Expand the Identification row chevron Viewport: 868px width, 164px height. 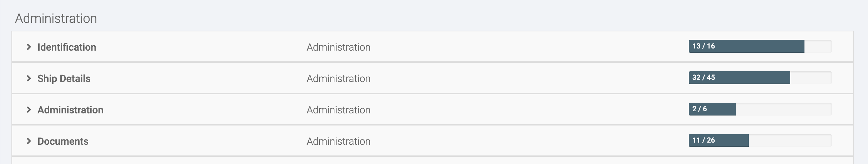[29, 47]
